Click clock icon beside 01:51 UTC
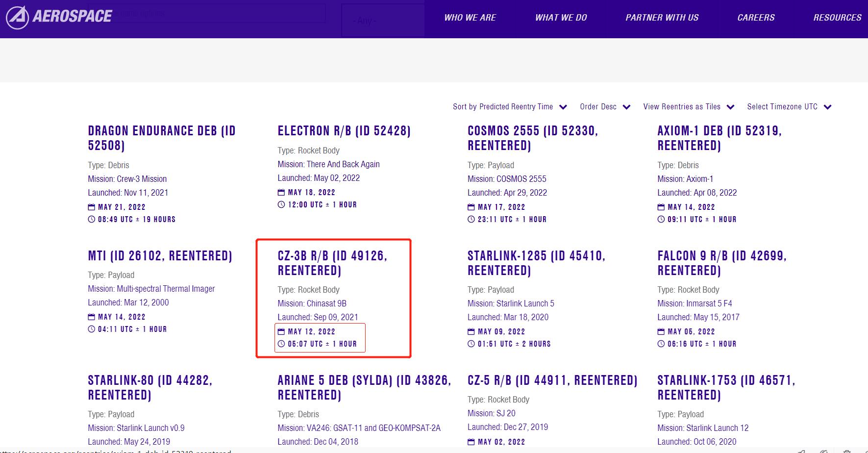This screenshot has width=868, height=453. pos(471,344)
